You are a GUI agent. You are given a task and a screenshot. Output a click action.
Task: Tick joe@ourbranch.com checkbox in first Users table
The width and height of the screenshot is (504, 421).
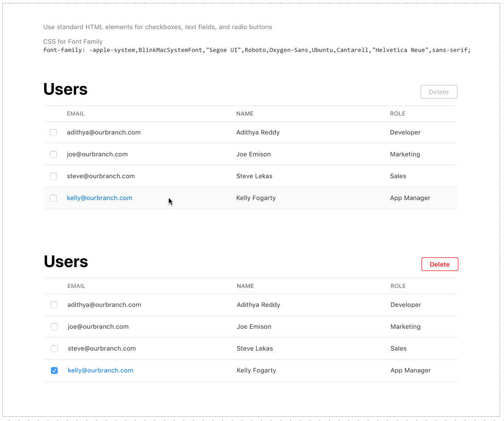click(53, 154)
